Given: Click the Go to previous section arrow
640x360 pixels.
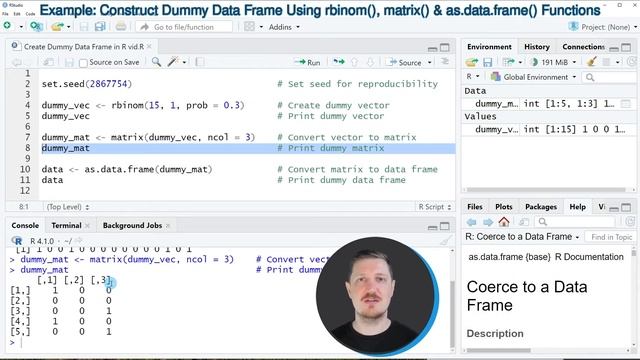Looking at the screenshot, I should (x=354, y=62).
